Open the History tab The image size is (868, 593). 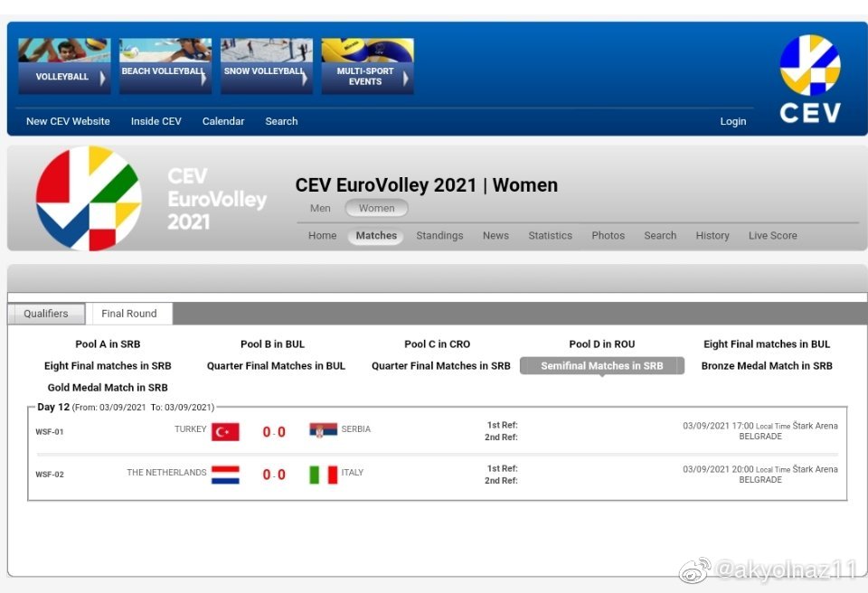(x=712, y=235)
